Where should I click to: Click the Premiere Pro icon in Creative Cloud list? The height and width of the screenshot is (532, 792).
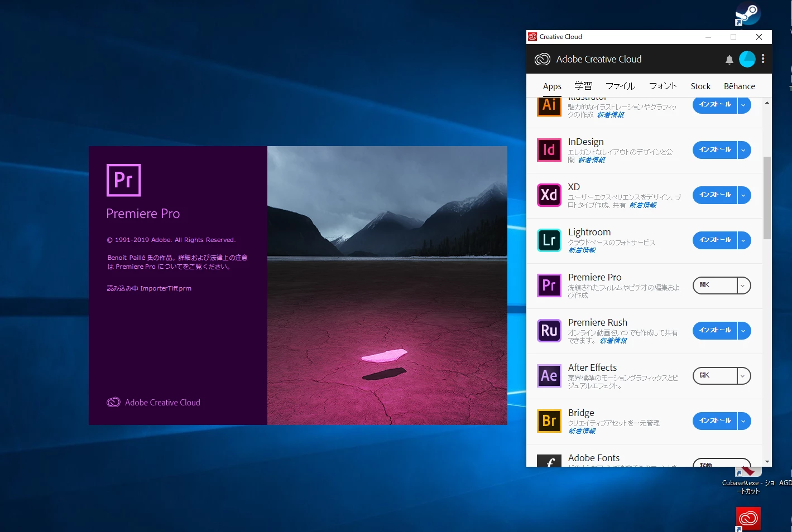click(x=549, y=285)
